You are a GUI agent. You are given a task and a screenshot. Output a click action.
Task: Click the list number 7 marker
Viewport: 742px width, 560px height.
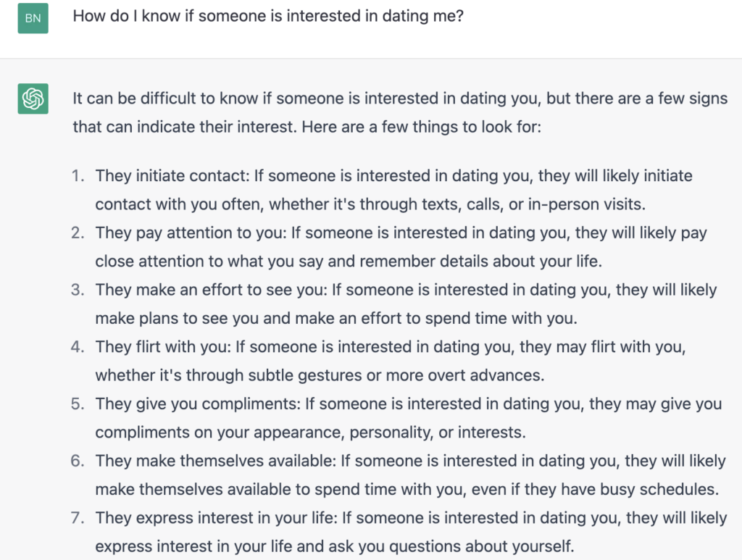[78, 518]
